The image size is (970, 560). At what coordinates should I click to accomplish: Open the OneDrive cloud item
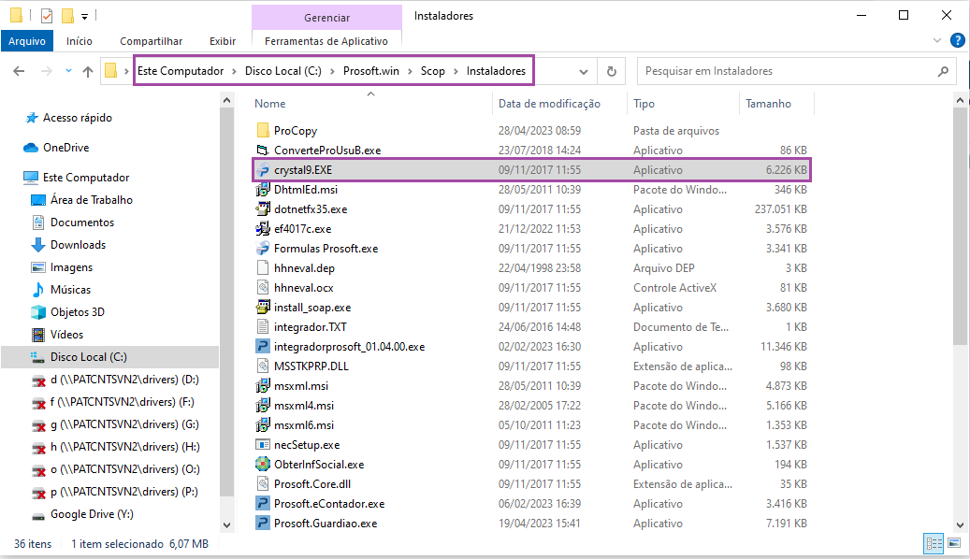point(65,148)
